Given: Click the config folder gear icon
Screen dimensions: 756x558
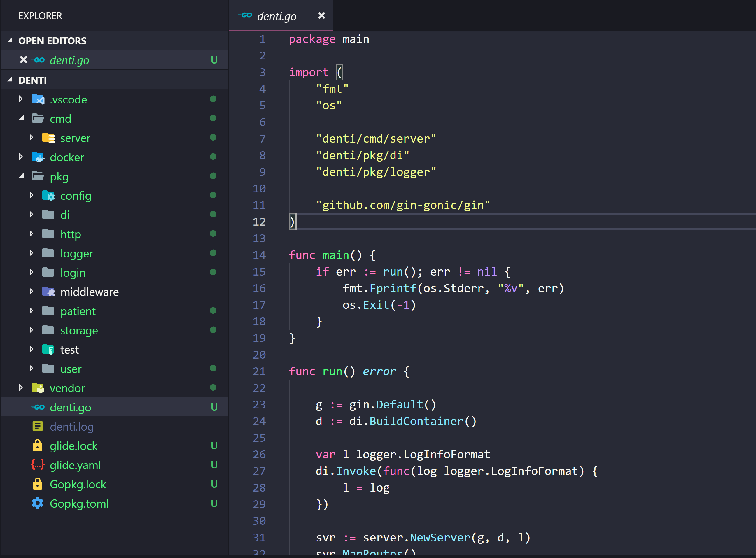Looking at the screenshot, I should pyautogui.click(x=48, y=196).
